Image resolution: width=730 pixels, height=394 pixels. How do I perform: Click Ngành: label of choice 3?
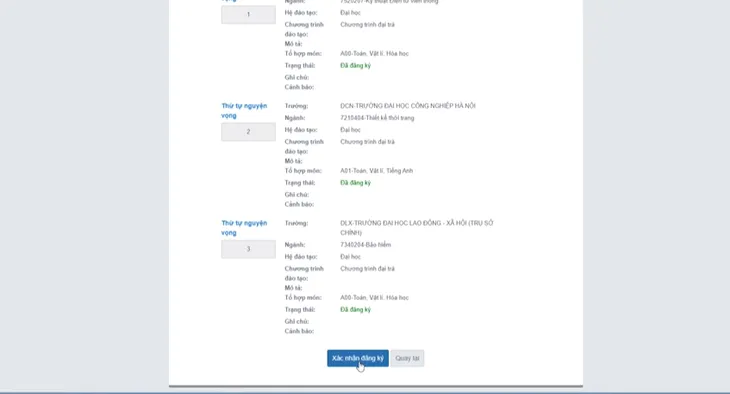tap(295, 245)
